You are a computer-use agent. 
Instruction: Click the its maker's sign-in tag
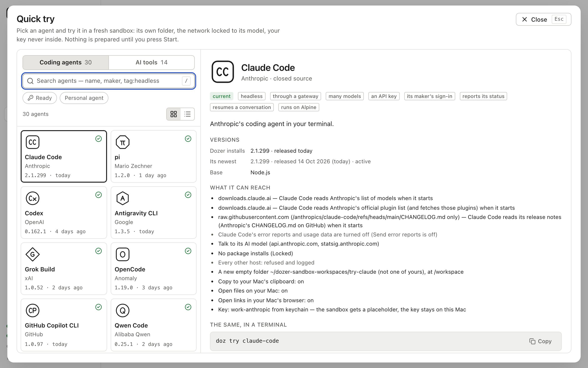click(429, 96)
